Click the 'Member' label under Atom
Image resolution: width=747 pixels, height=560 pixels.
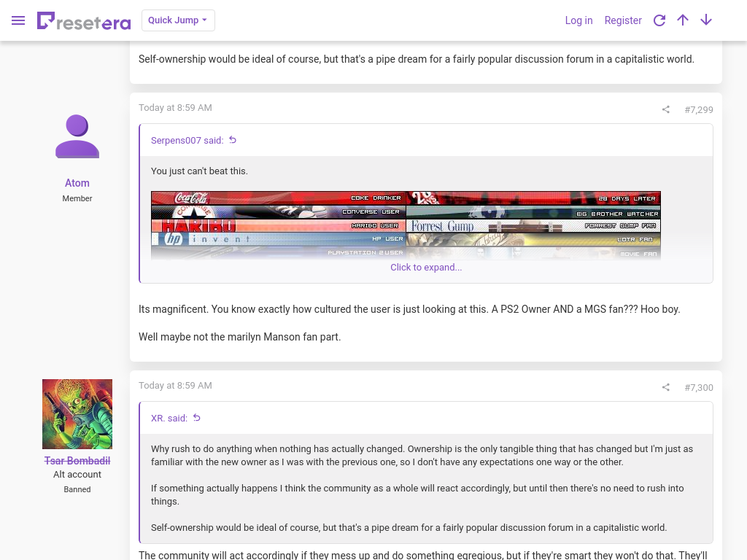pyautogui.click(x=77, y=198)
